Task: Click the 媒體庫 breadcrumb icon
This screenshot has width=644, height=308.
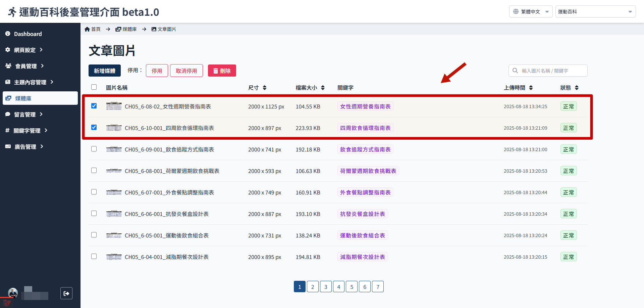Action: coord(118,29)
